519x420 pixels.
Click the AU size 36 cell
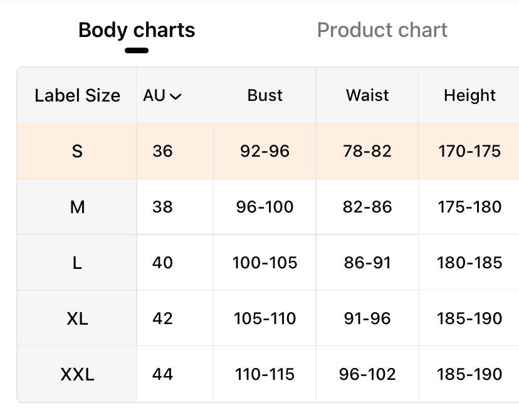pos(162,151)
